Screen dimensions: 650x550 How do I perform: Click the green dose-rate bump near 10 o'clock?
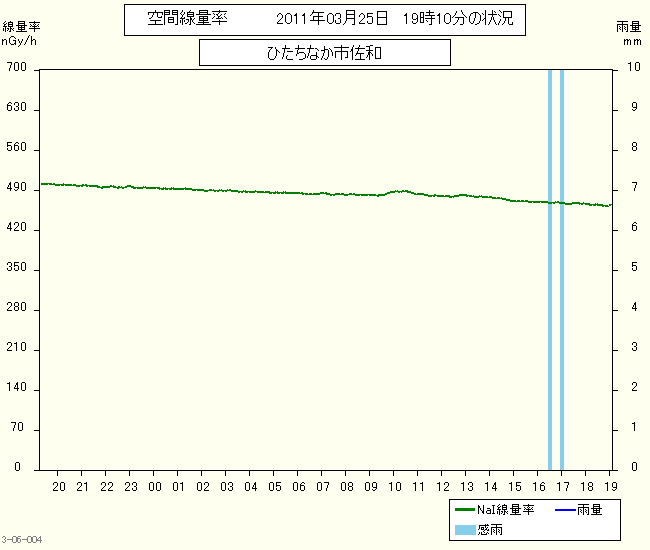(x=400, y=191)
